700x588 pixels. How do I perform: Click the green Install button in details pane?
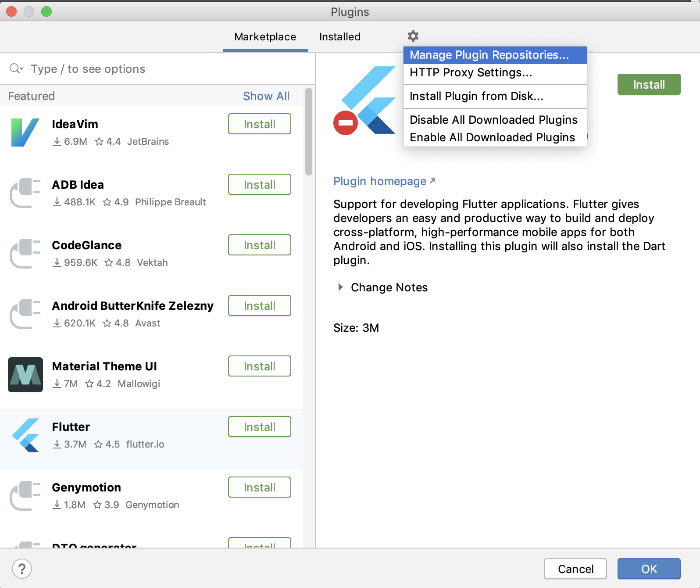tap(649, 84)
